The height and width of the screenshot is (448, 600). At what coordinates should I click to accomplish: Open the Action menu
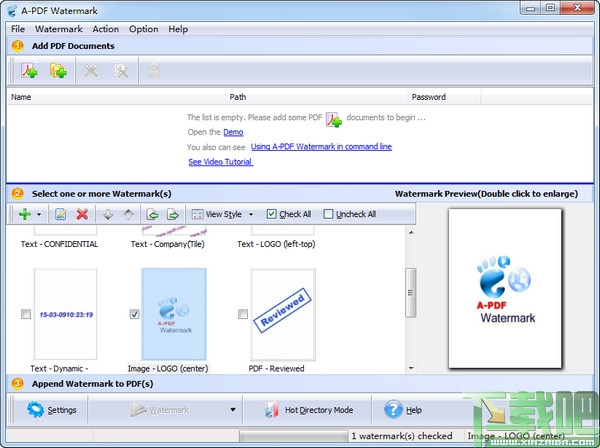coord(106,29)
